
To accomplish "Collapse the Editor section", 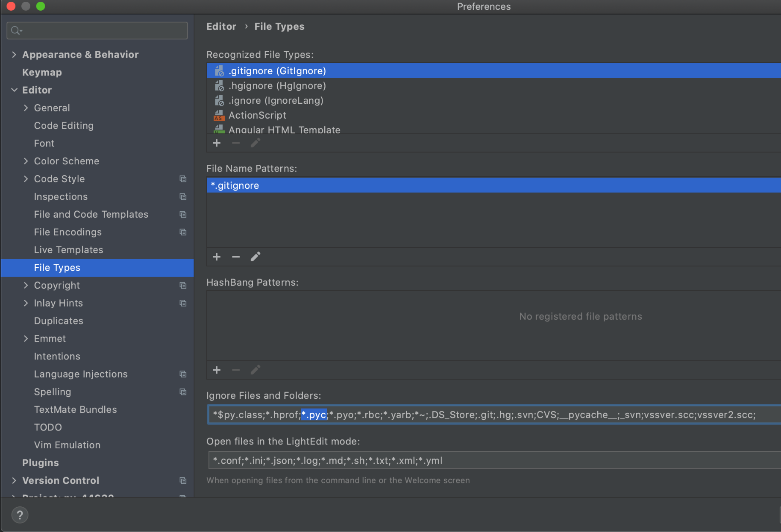I will coord(14,90).
